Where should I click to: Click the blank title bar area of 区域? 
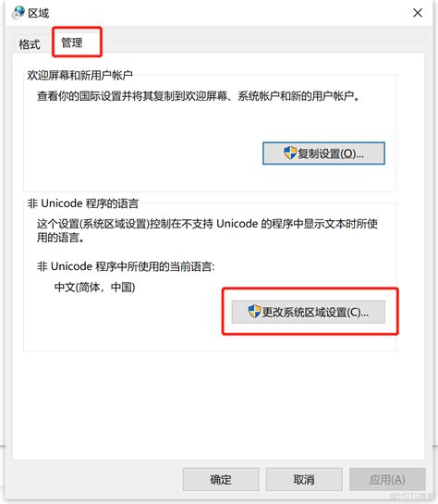[x=225, y=13]
